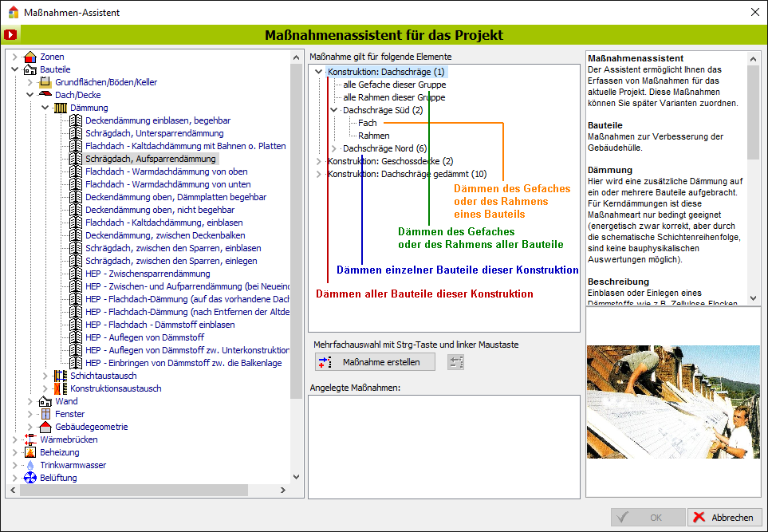
Task: Expand Konstruktion: Dachschräge gedämmt (10) node
Action: (x=318, y=174)
